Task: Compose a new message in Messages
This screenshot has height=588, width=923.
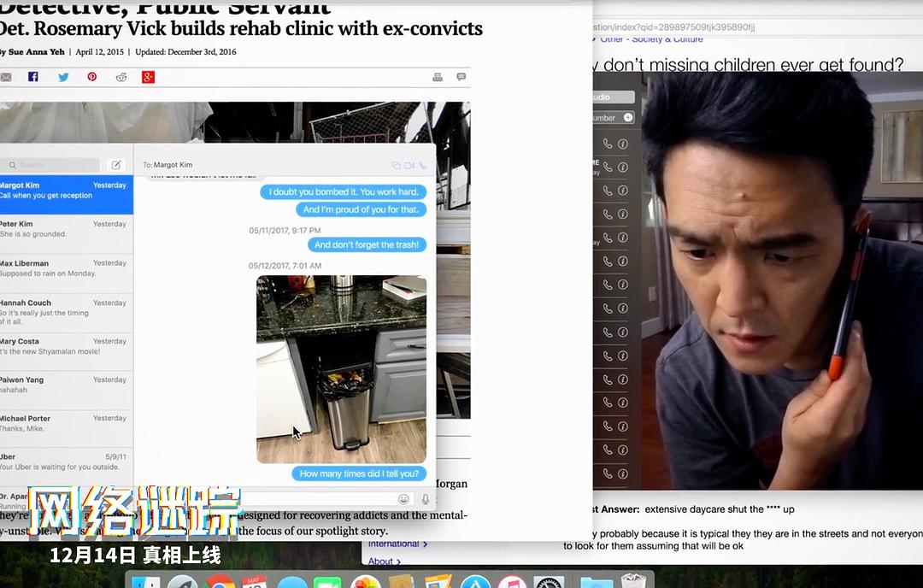Action: pos(117,164)
